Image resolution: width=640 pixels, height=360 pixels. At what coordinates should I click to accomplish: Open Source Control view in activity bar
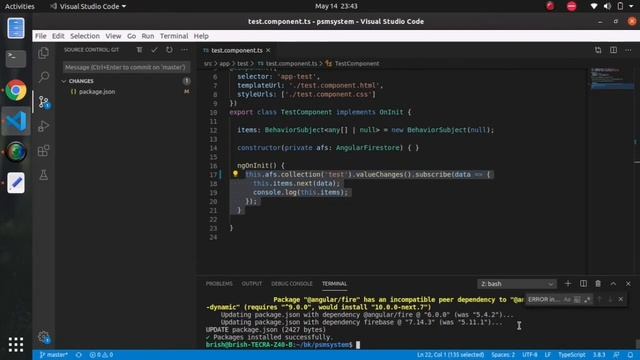pos(43,102)
